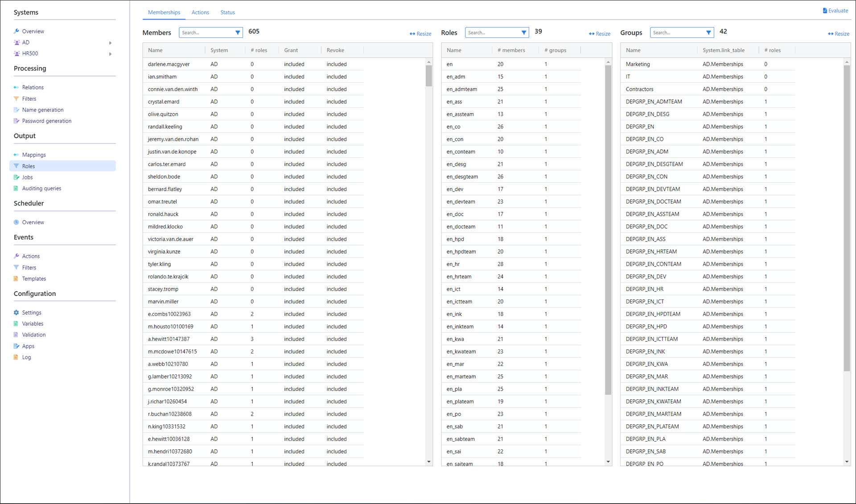Open the Groups search filter dropdown
856x504 pixels.
coord(708,33)
